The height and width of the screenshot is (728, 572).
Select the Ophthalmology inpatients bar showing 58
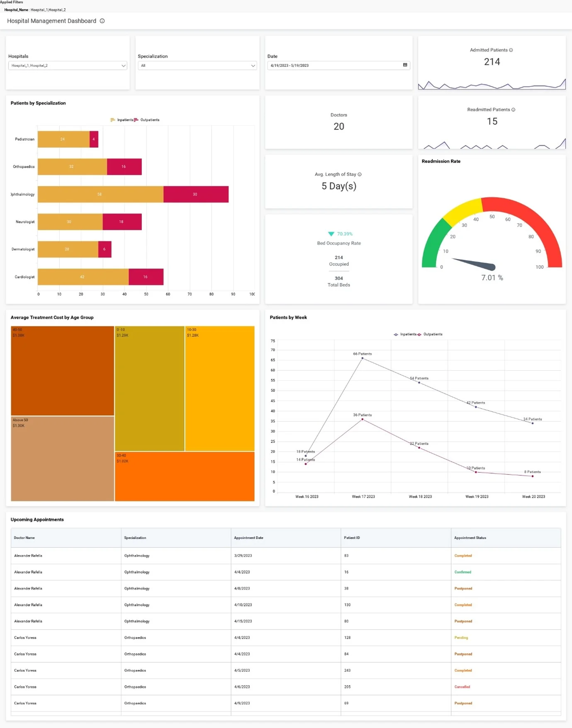[100, 194]
